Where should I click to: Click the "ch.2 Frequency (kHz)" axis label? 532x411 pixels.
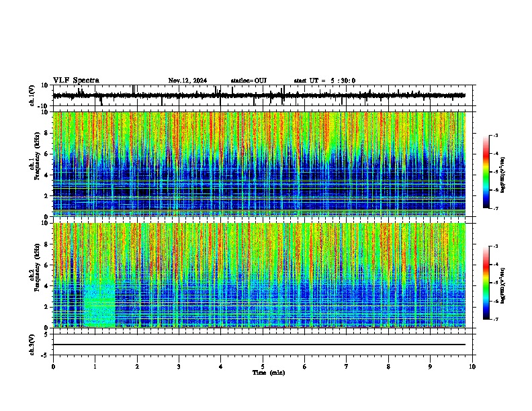36,267
